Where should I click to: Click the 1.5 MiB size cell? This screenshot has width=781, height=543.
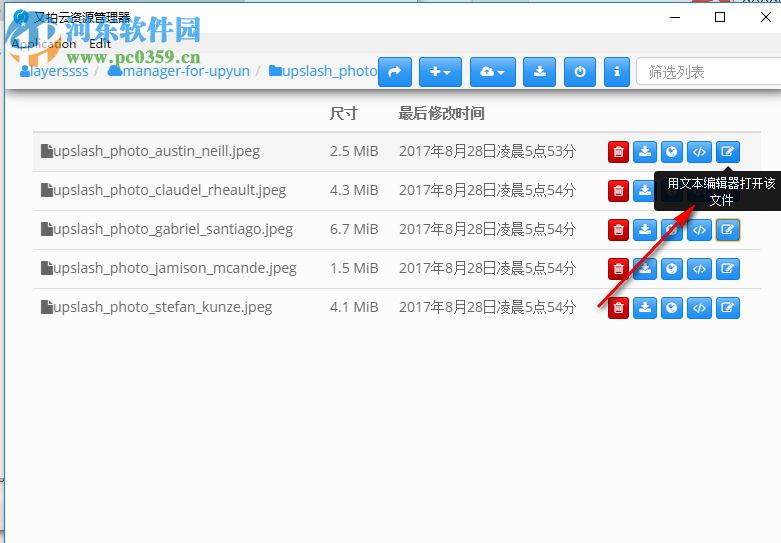point(354,268)
